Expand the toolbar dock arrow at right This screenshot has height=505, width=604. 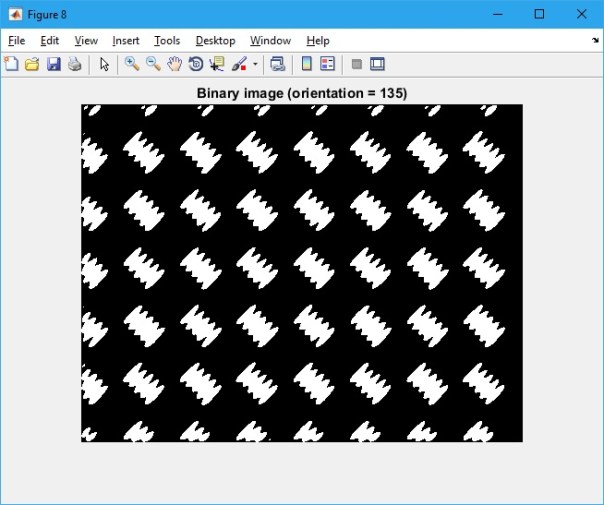click(x=596, y=41)
